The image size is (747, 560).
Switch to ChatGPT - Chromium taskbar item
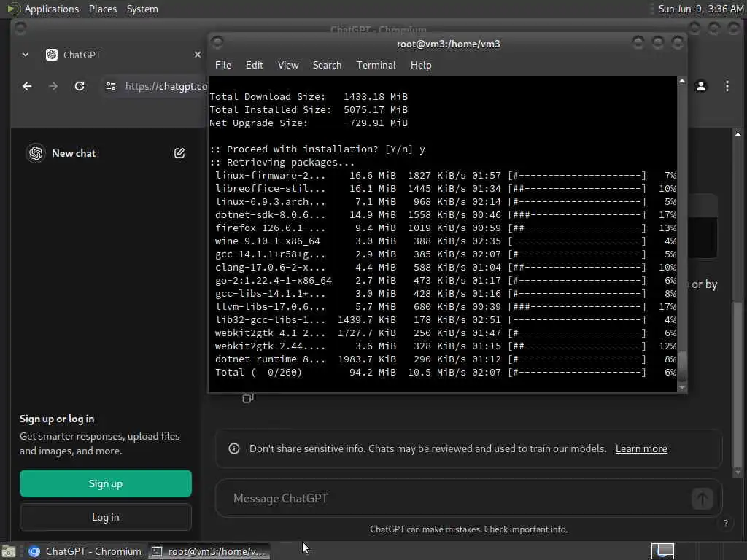[x=85, y=551]
